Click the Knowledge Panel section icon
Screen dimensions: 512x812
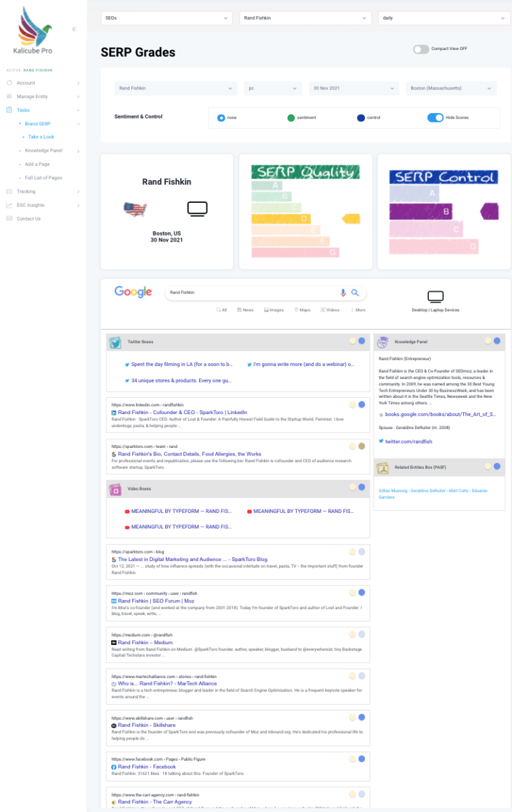tap(383, 342)
